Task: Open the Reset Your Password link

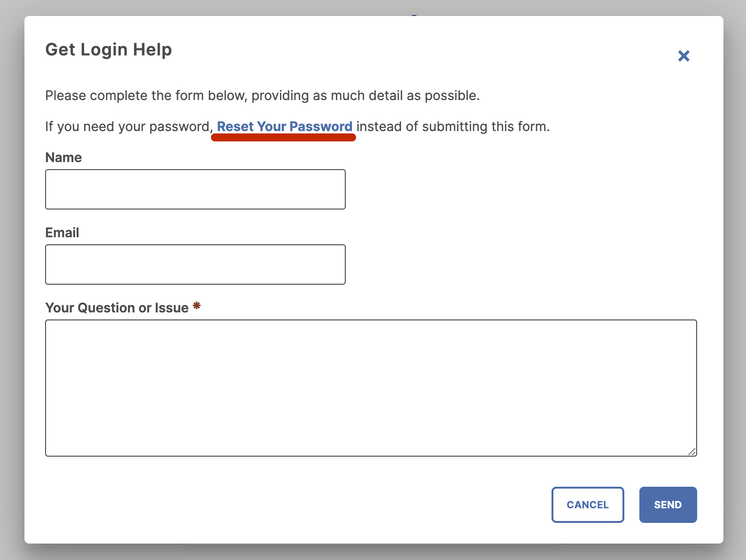Action: pos(285,126)
